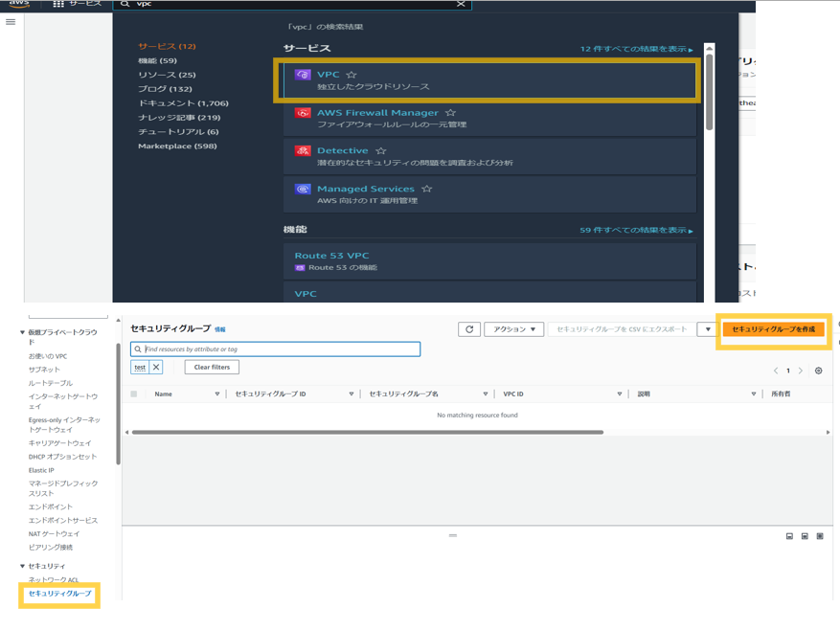Open エンドポイントサービス in the sidebar

pos(63,520)
